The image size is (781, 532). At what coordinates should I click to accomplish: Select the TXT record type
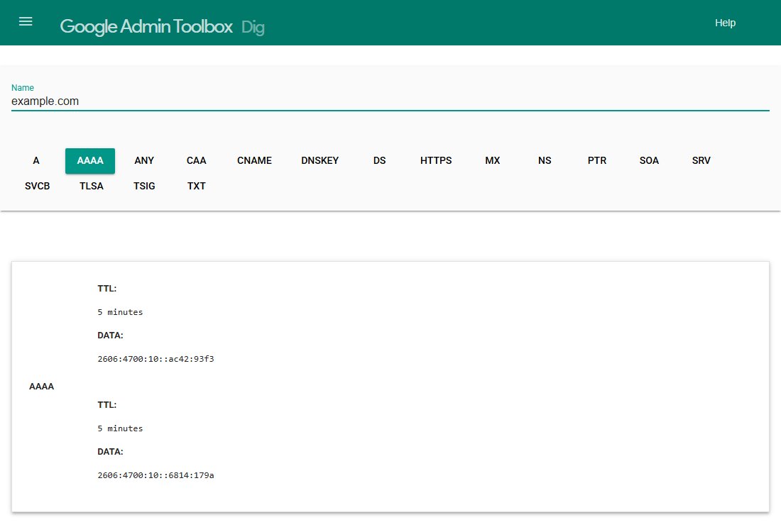click(x=196, y=186)
